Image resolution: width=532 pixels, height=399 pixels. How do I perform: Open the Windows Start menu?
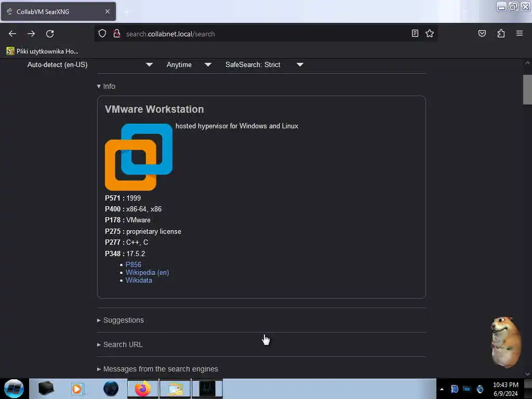point(14,389)
